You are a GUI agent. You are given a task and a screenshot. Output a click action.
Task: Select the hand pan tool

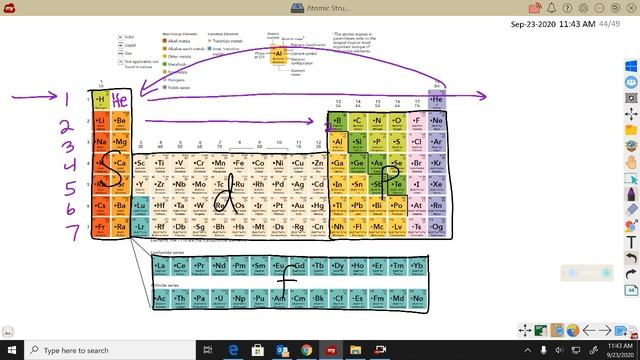[x=631, y=162]
